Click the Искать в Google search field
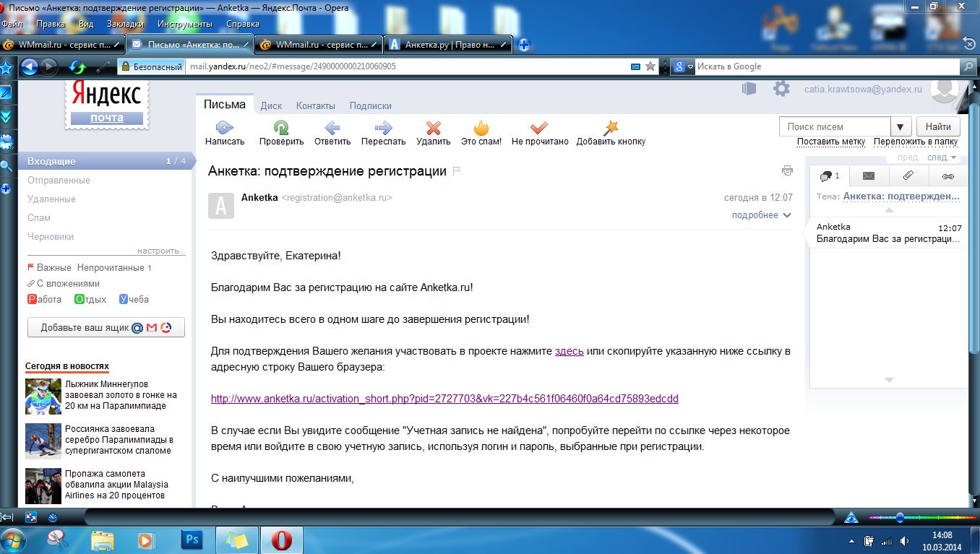 828,66
